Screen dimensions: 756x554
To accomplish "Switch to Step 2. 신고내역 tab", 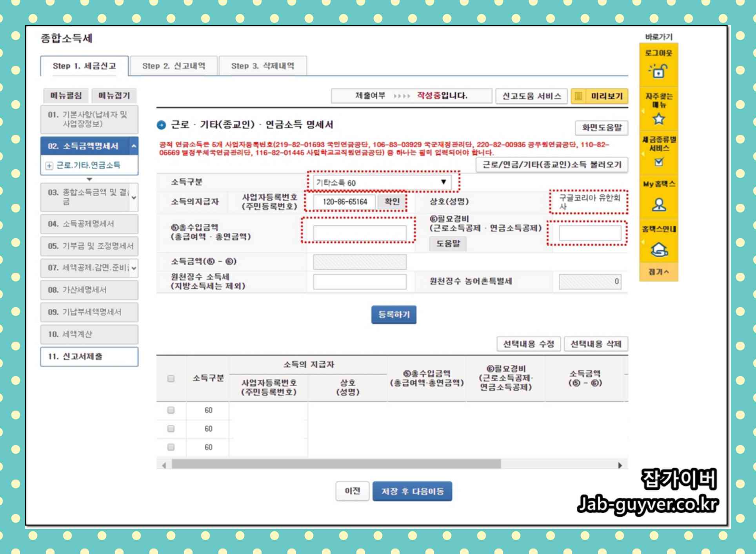I will click(173, 66).
